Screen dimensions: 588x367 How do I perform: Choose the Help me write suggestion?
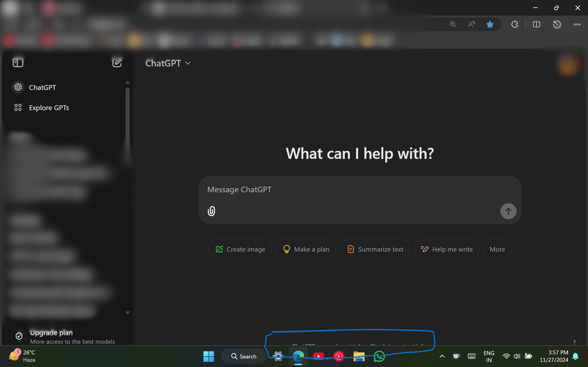point(446,249)
